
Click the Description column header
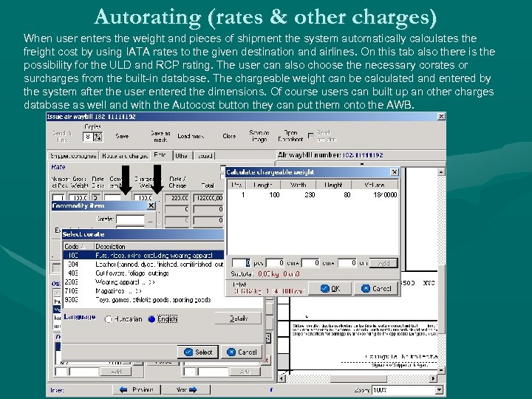pyautogui.click(x=159, y=246)
